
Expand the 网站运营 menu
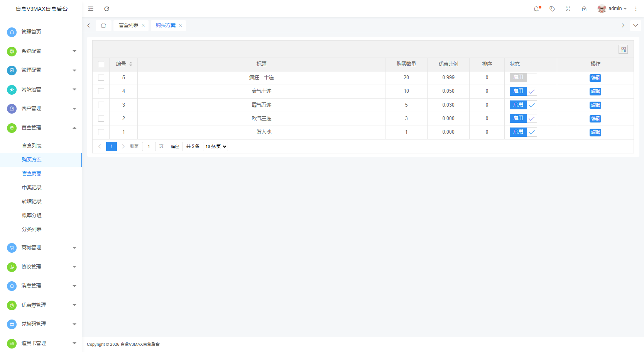(74, 90)
